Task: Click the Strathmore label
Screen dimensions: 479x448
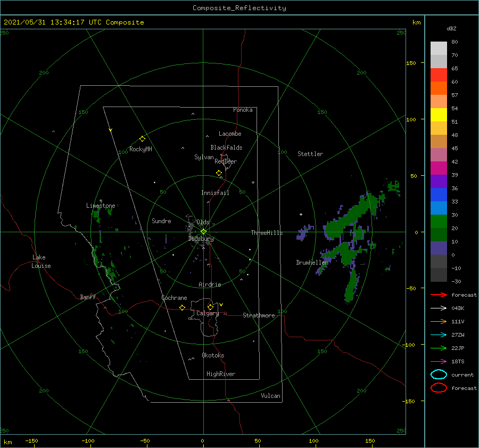Action: point(259,315)
